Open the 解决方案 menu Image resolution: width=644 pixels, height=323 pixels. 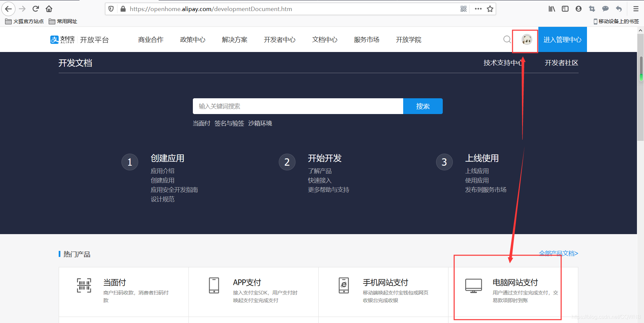(x=235, y=40)
